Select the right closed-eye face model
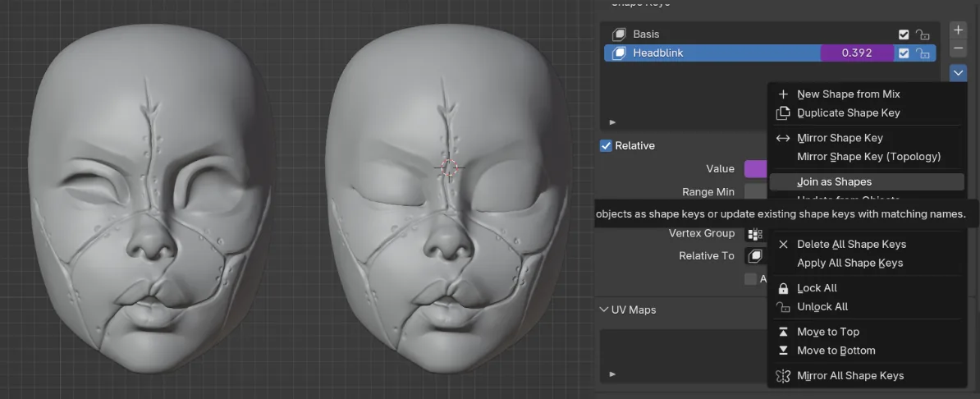The height and width of the screenshot is (399, 980). pos(447,200)
